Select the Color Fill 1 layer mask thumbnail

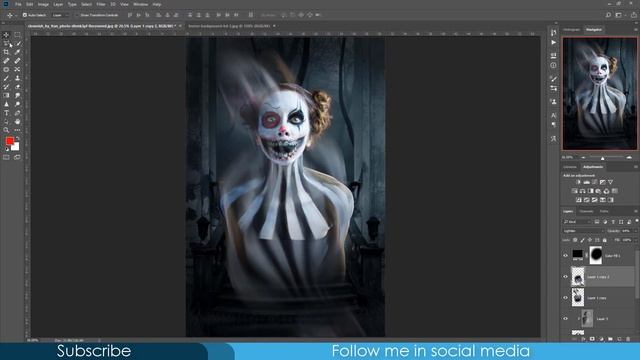click(x=596, y=255)
